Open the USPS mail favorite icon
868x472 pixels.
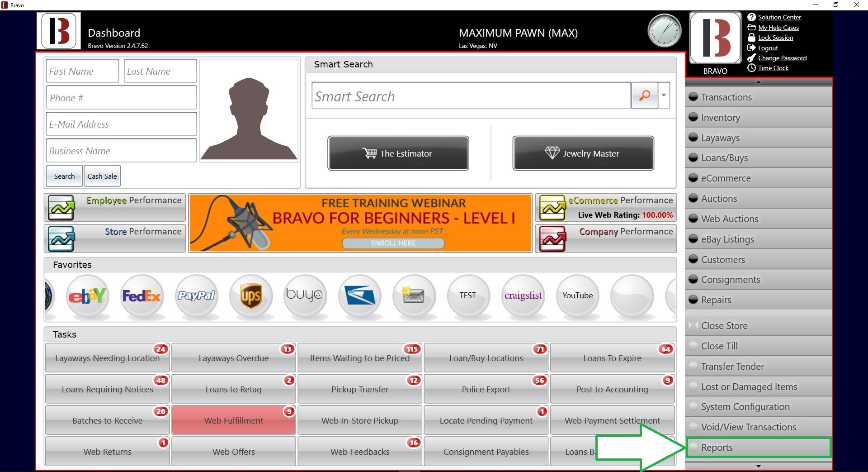tap(360, 296)
